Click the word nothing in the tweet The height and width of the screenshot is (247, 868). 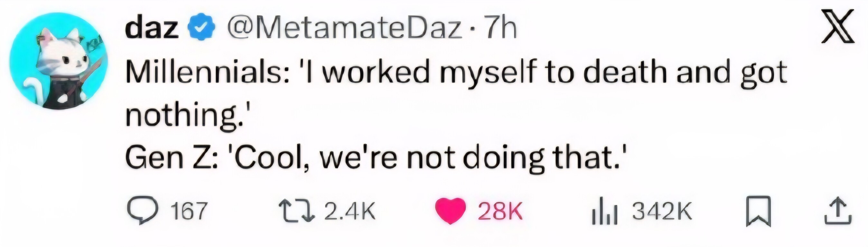point(182,116)
